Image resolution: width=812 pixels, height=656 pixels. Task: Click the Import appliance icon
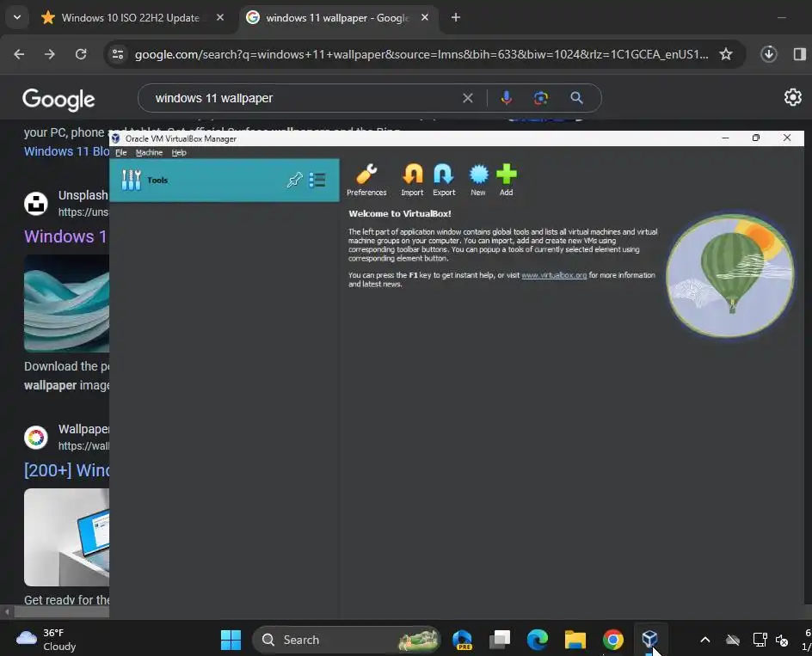click(412, 180)
